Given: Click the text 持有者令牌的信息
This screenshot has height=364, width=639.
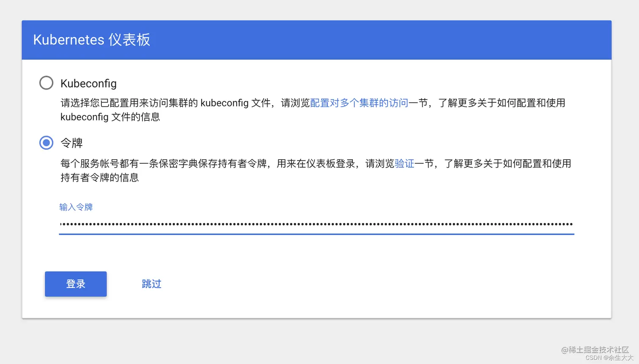Looking at the screenshot, I should tap(100, 178).
